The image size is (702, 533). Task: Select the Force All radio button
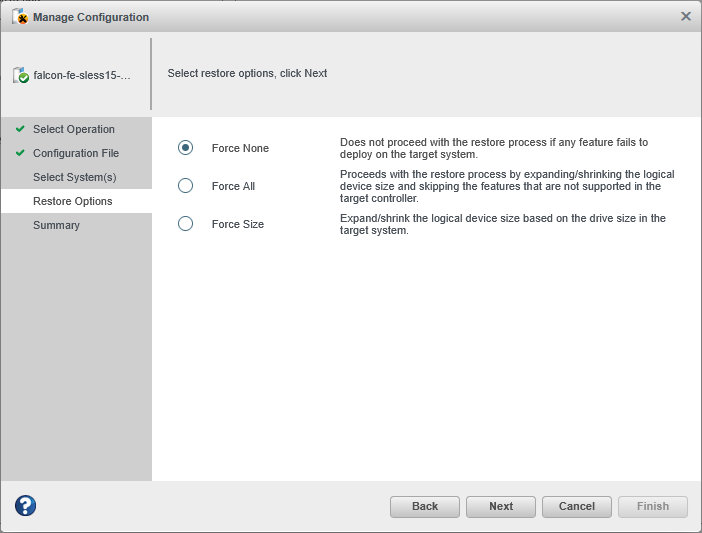click(185, 186)
